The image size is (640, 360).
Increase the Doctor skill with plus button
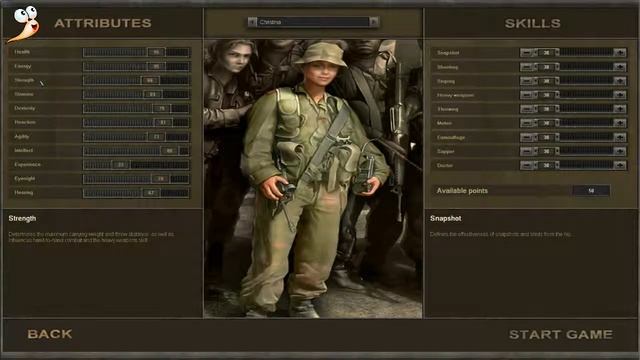click(620, 165)
